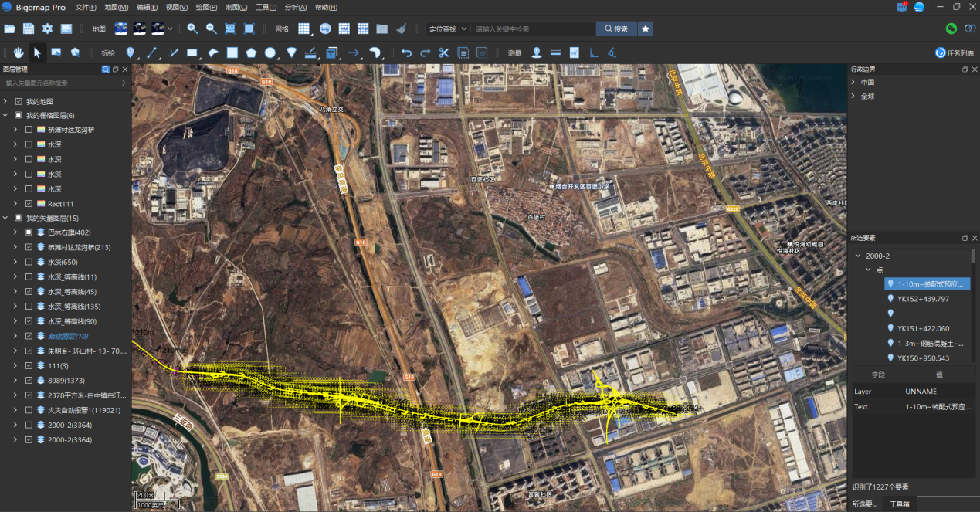Choose the line drawing tool

click(152, 53)
